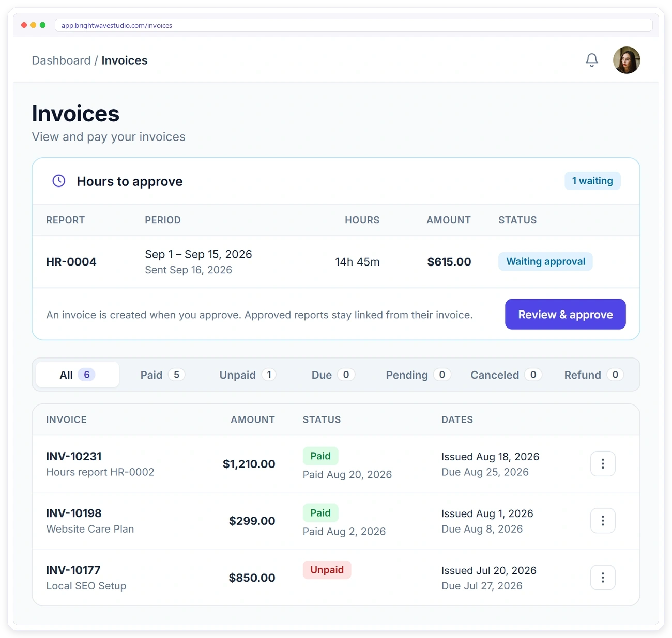This screenshot has height=638, width=672.
Task: Open invoice INV-10177
Action: [73, 570]
